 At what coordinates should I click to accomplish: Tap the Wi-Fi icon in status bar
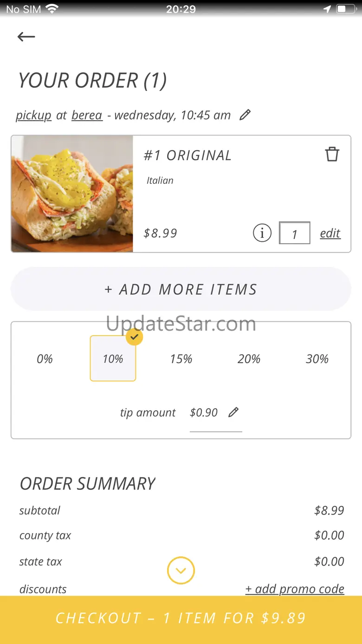click(x=52, y=9)
